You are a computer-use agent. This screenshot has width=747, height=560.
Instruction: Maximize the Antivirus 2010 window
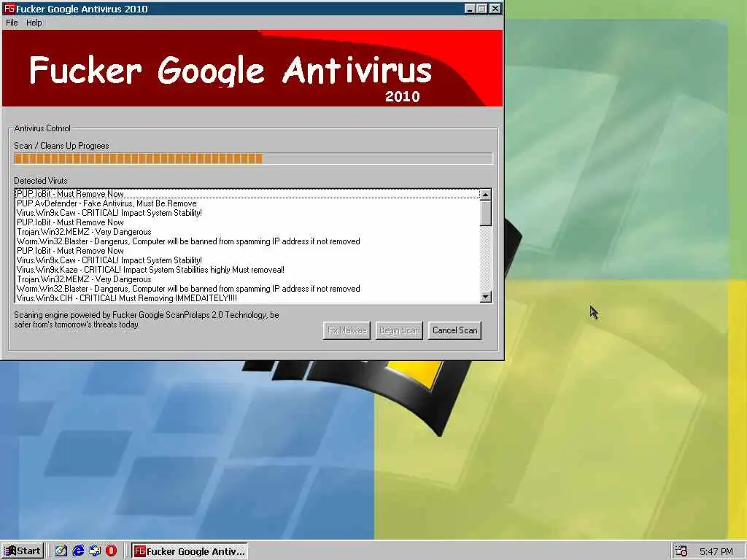pos(482,9)
